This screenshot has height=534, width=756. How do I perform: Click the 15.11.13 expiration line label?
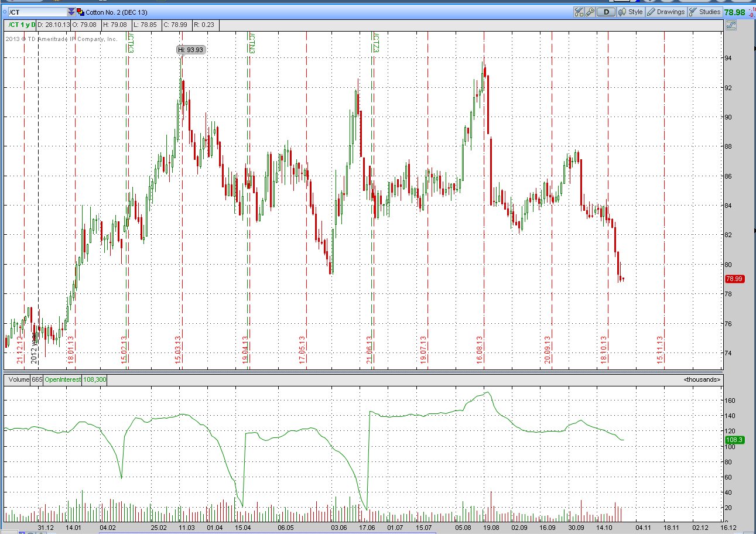click(660, 350)
